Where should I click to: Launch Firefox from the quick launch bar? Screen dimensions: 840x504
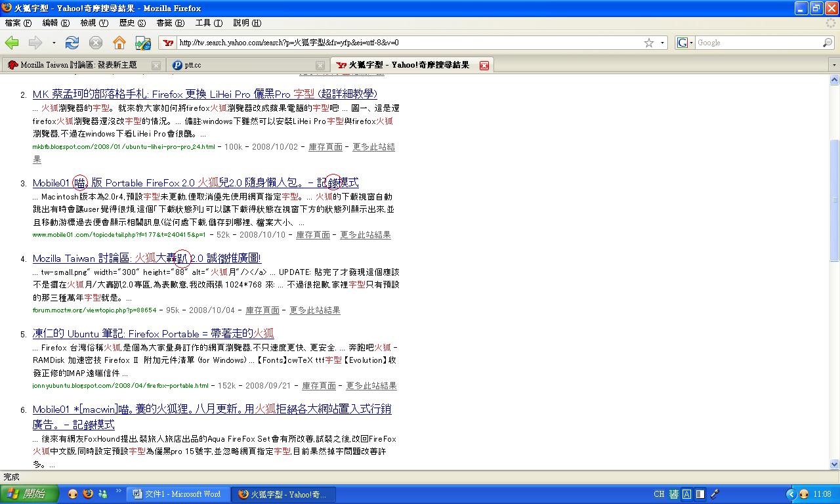[87, 493]
